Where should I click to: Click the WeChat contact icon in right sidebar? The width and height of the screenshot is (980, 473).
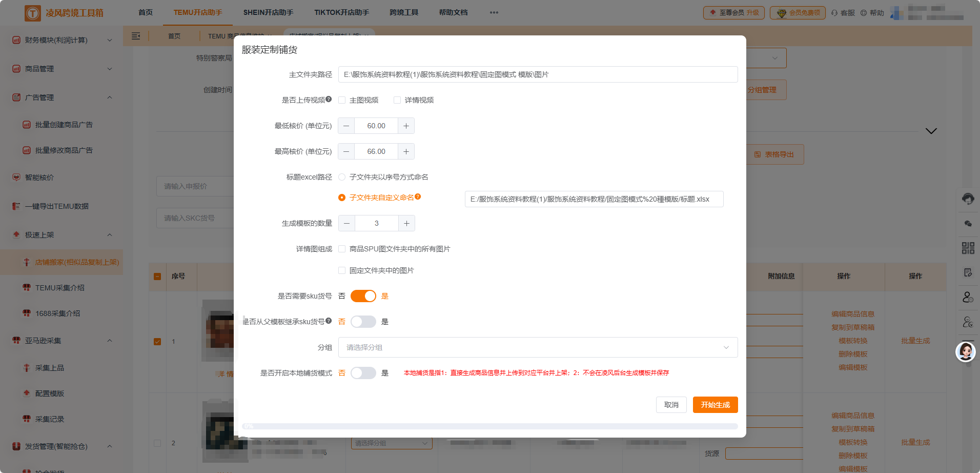(968, 223)
